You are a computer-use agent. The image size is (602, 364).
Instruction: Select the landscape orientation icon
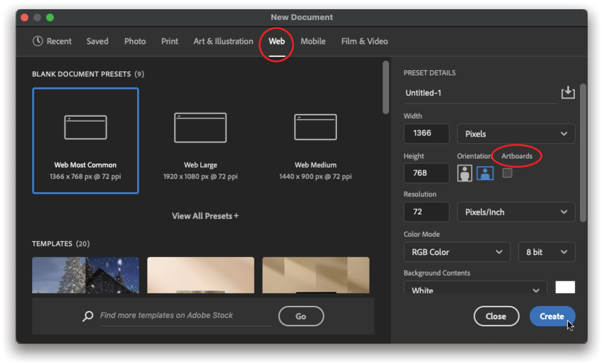click(484, 173)
